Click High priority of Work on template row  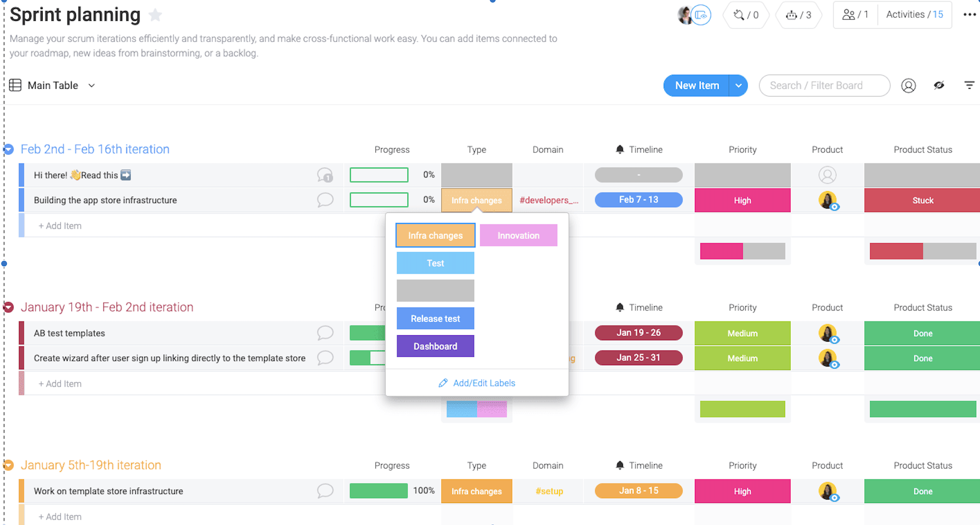tap(742, 491)
